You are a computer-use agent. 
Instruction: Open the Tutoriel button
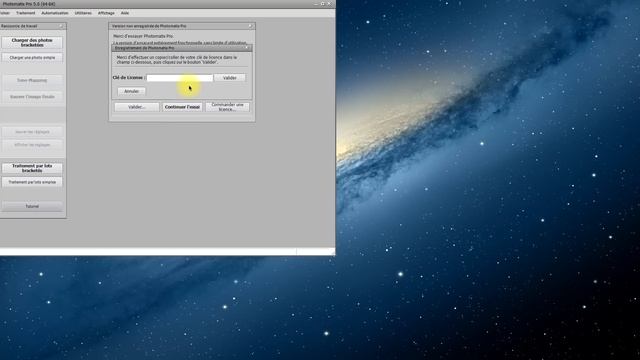click(32, 206)
